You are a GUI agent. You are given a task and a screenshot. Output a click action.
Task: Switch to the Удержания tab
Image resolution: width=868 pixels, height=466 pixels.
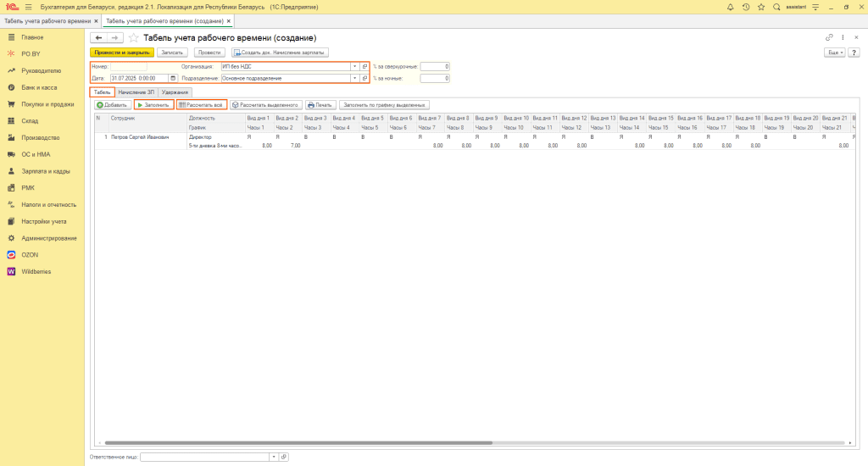pos(175,92)
